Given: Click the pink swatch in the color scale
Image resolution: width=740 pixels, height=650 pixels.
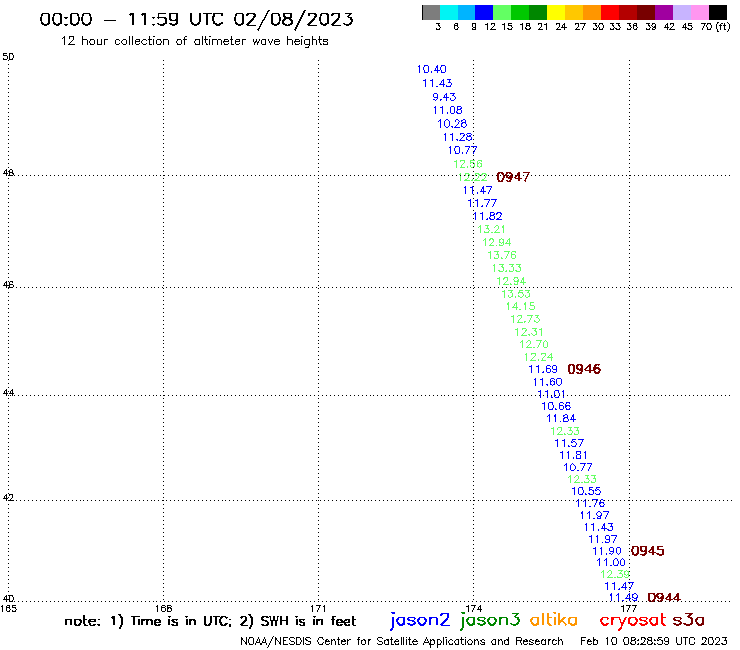Looking at the screenshot, I should [699, 12].
